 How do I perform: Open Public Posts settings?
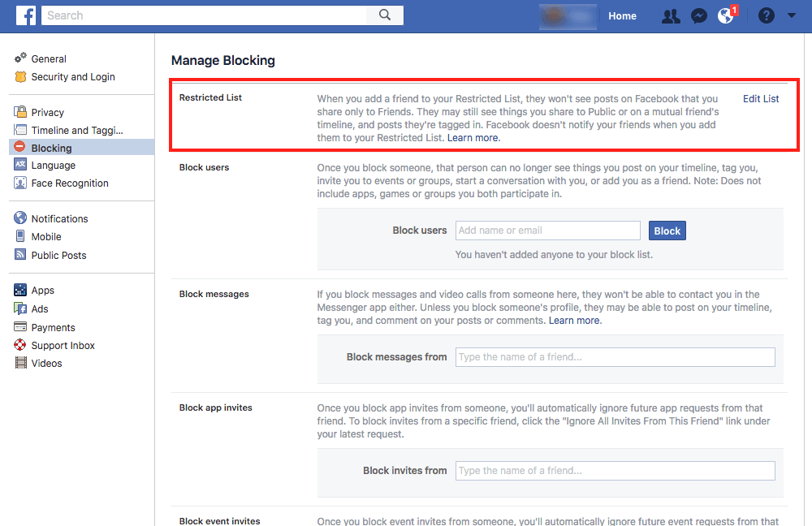tap(58, 255)
